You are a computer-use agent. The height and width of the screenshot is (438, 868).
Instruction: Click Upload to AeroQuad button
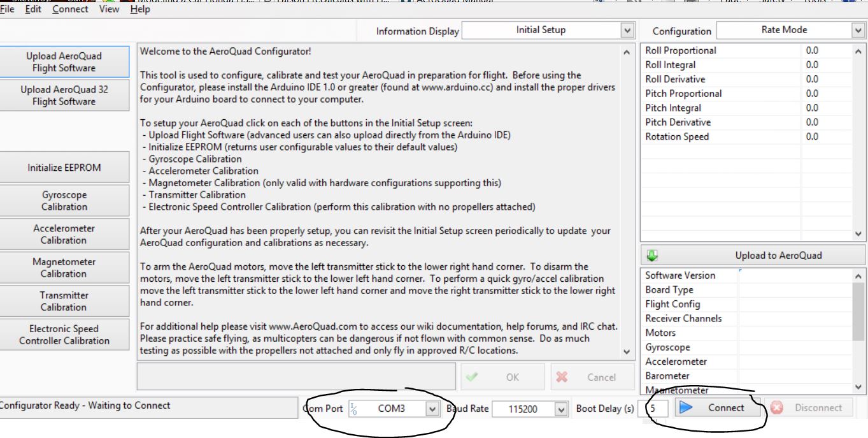point(753,255)
